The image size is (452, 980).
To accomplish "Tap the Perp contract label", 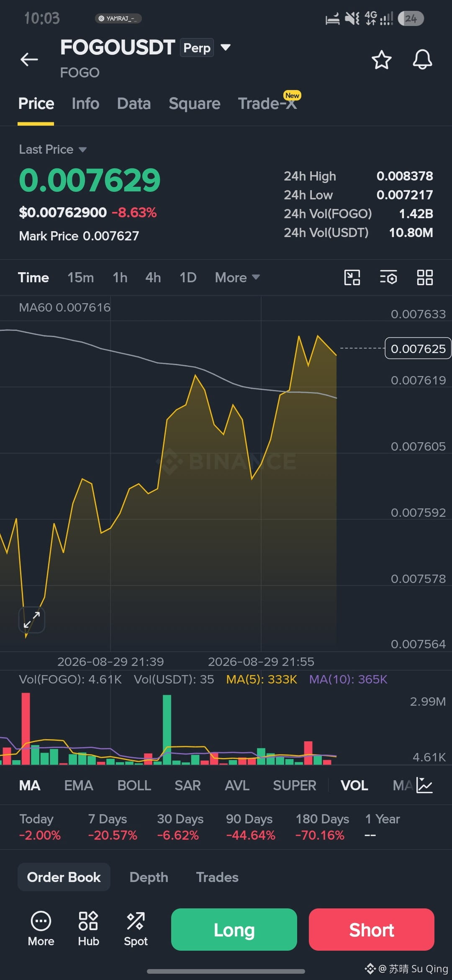I will tap(197, 48).
